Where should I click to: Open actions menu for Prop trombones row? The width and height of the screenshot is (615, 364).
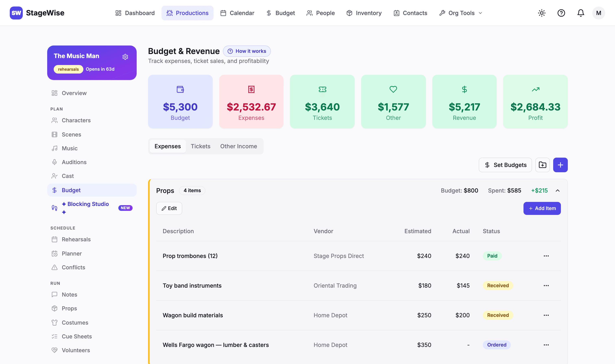click(x=546, y=256)
